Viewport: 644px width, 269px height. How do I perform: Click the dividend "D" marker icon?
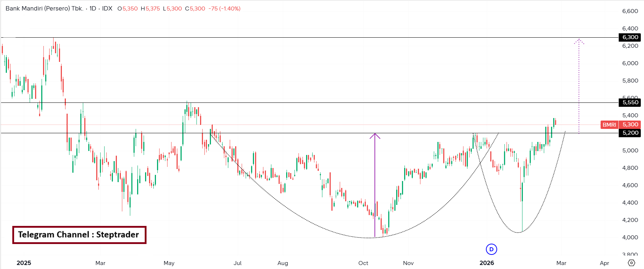[491, 249]
